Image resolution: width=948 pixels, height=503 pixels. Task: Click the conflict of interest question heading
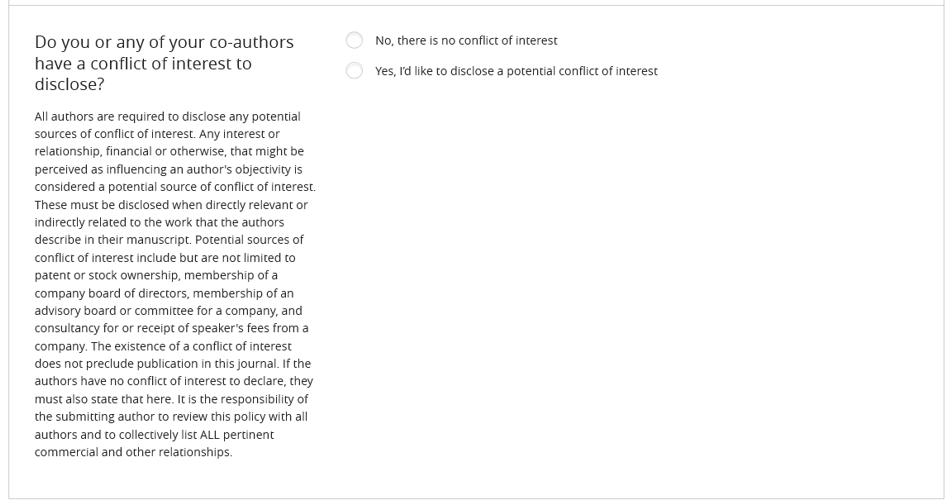tap(164, 63)
